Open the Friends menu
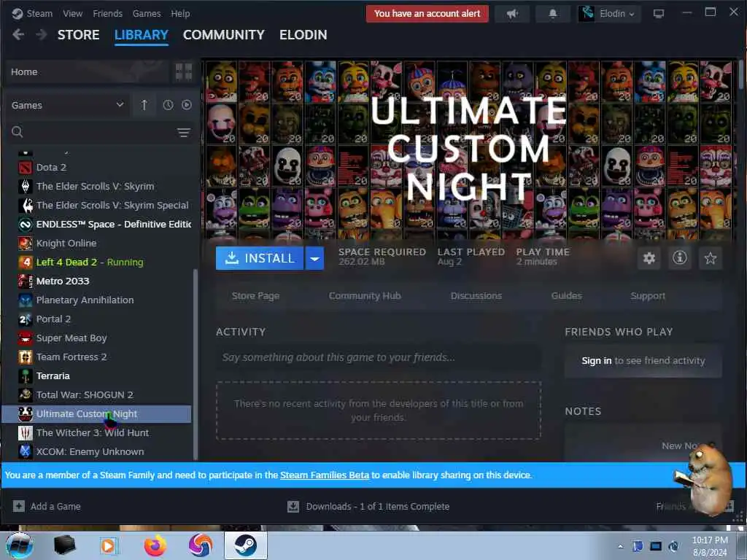 click(107, 13)
